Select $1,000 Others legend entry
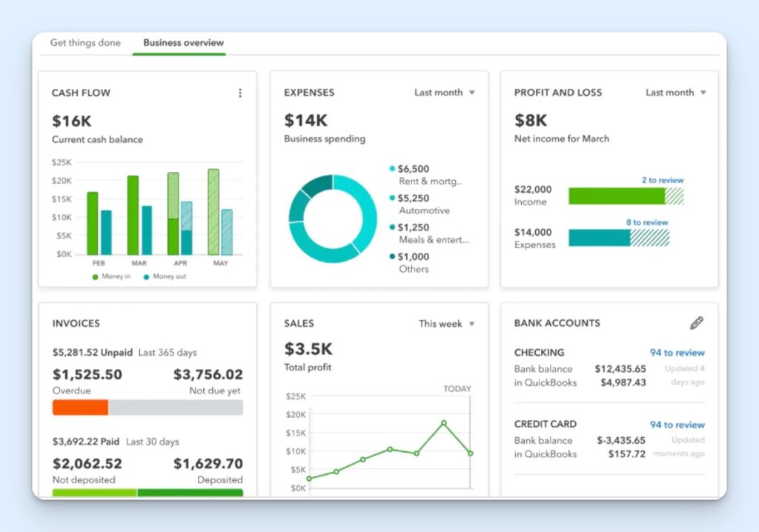 point(409,263)
